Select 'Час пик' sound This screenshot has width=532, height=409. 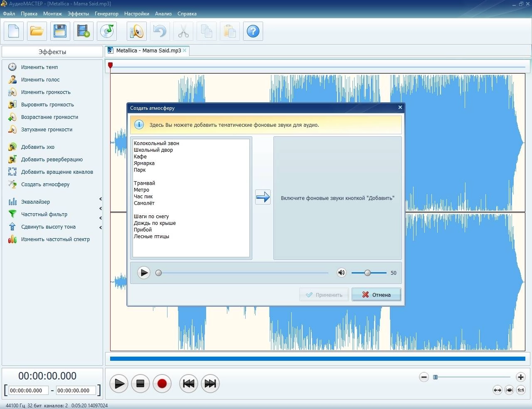pos(143,196)
